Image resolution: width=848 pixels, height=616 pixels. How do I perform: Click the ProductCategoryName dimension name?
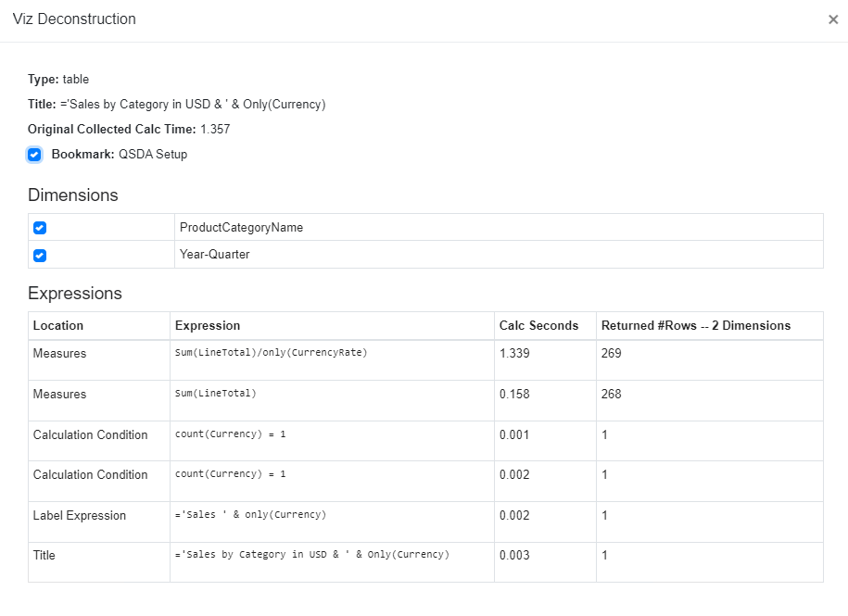click(x=241, y=228)
